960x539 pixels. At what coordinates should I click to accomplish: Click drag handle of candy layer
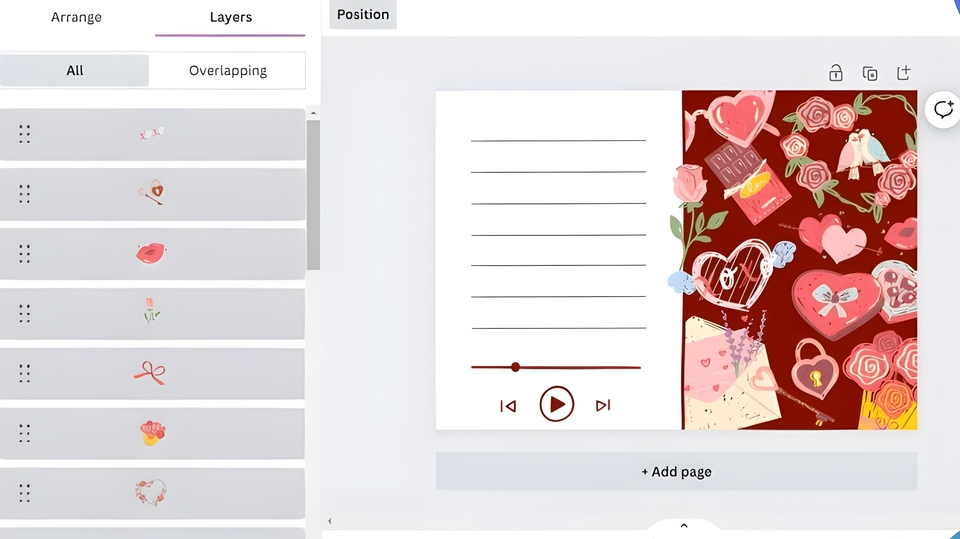[24, 134]
